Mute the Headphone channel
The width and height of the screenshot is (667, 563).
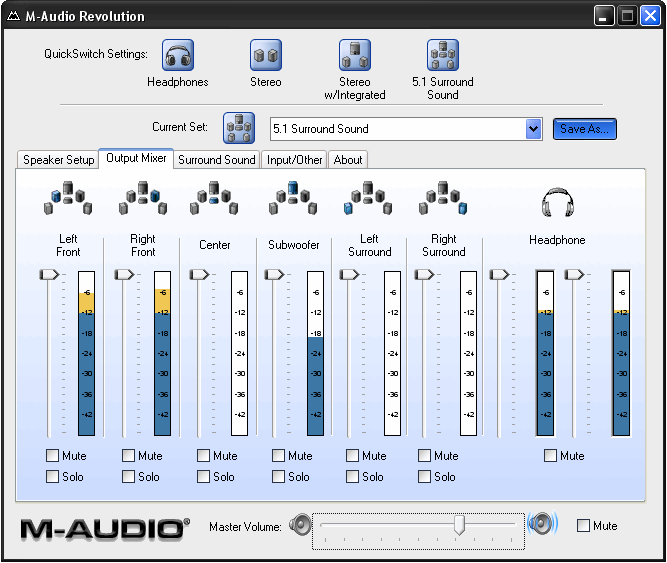tap(550, 455)
